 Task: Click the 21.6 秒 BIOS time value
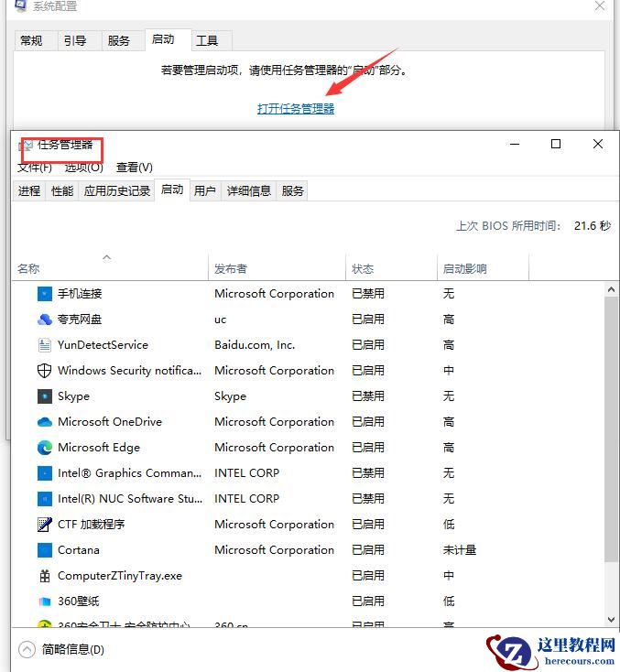pos(593,226)
